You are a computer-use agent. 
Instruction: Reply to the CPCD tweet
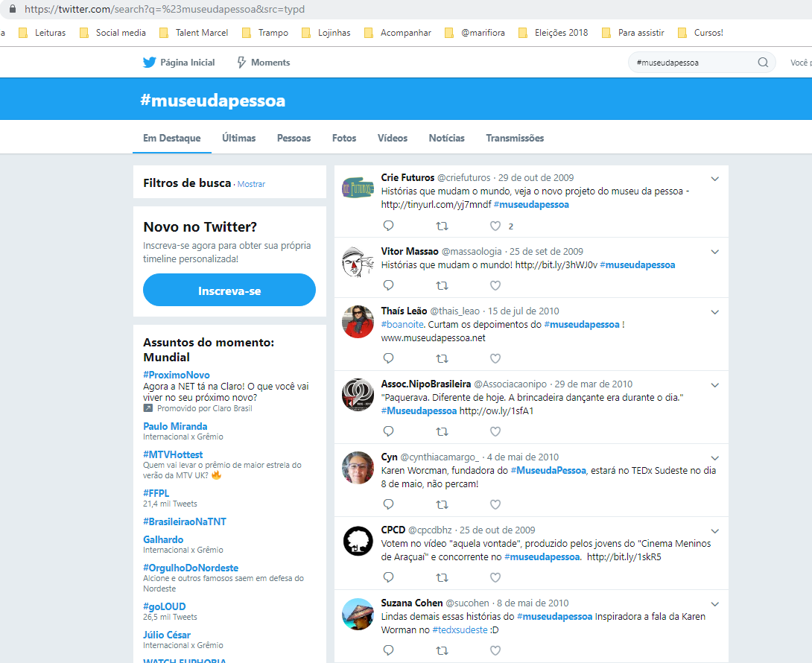click(x=388, y=577)
